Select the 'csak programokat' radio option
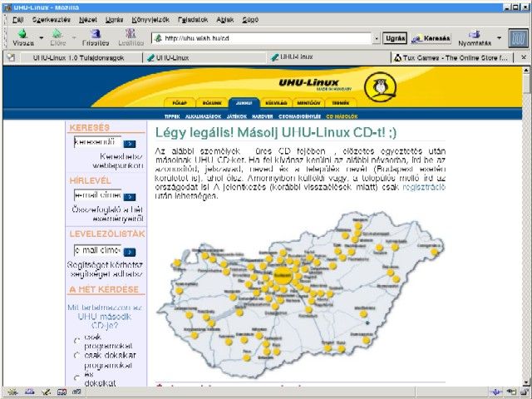The image size is (532, 399). pos(77,340)
